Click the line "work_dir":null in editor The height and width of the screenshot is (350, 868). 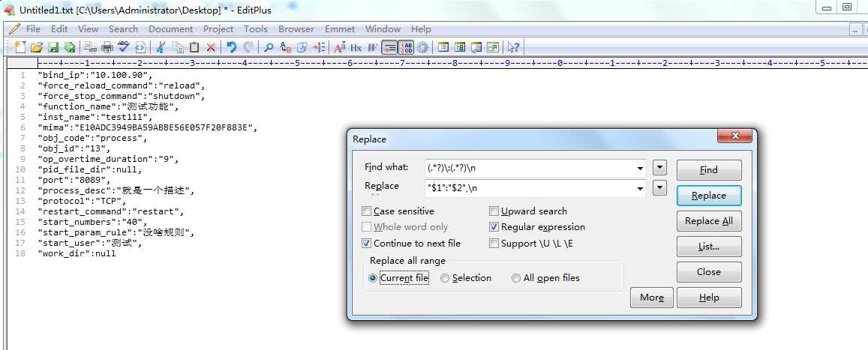point(77,254)
